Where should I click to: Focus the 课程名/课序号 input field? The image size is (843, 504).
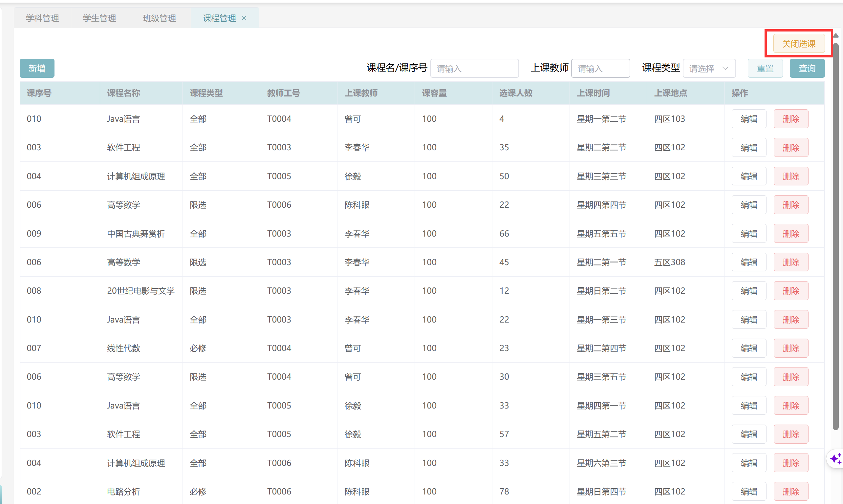(474, 68)
